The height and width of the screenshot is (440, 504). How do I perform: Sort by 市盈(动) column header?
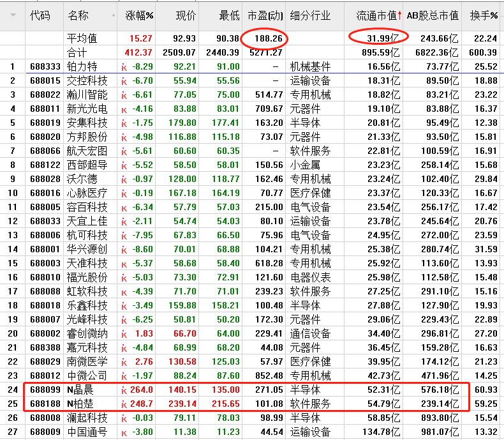pos(265,15)
